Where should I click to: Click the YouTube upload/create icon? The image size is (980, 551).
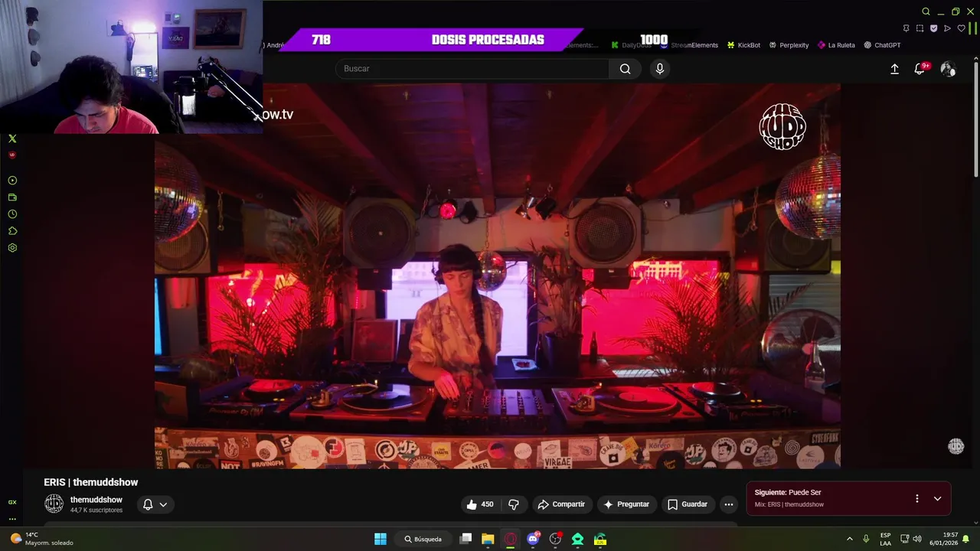click(894, 69)
